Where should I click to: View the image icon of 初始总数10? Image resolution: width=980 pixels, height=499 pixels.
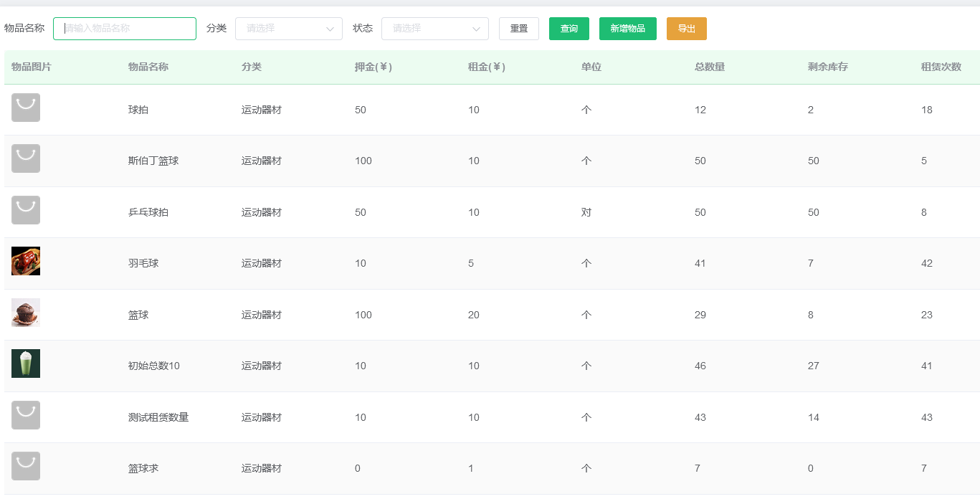click(25, 363)
